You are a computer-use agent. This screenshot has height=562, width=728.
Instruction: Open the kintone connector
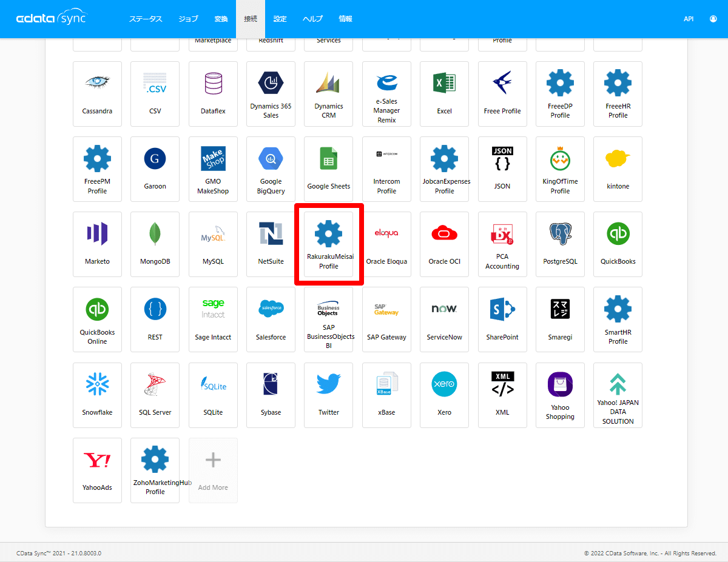click(x=618, y=169)
